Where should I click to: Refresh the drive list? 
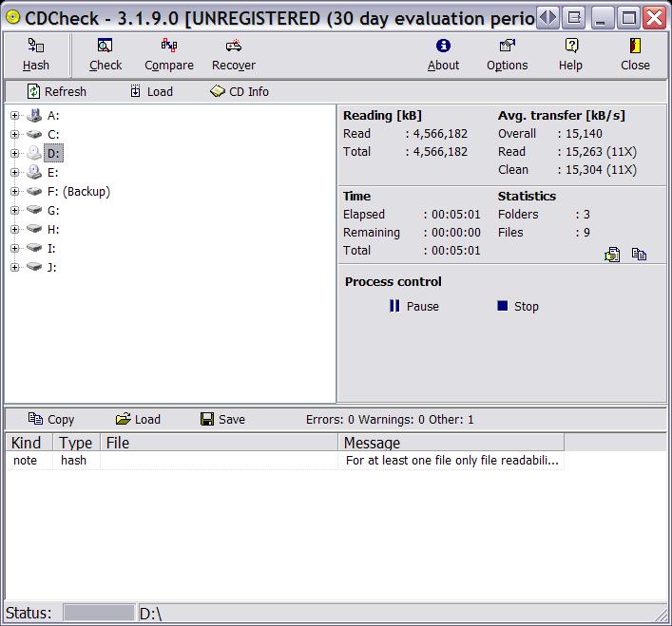coord(57,91)
